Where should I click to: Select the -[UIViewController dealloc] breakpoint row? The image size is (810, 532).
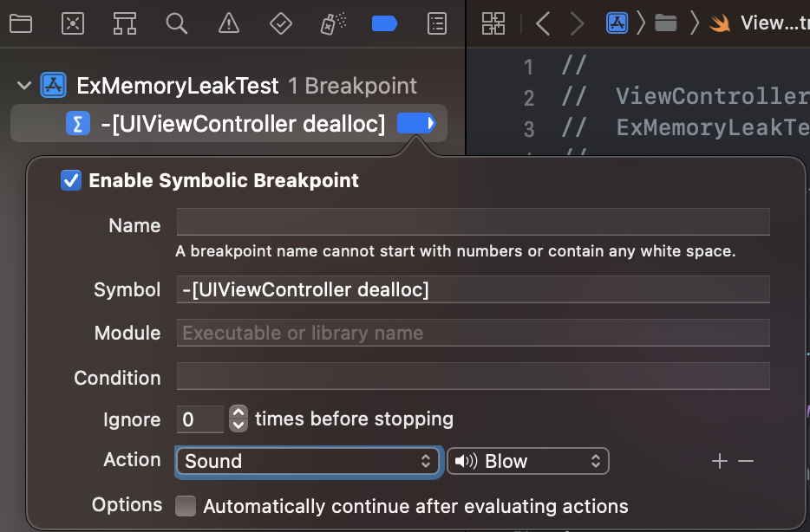coord(229,124)
